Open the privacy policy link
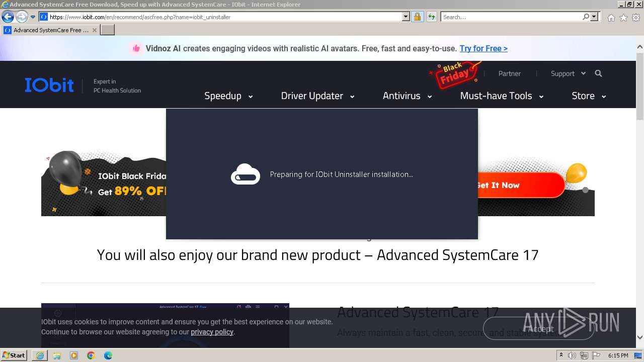This screenshot has width=644, height=362. [212, 332]
